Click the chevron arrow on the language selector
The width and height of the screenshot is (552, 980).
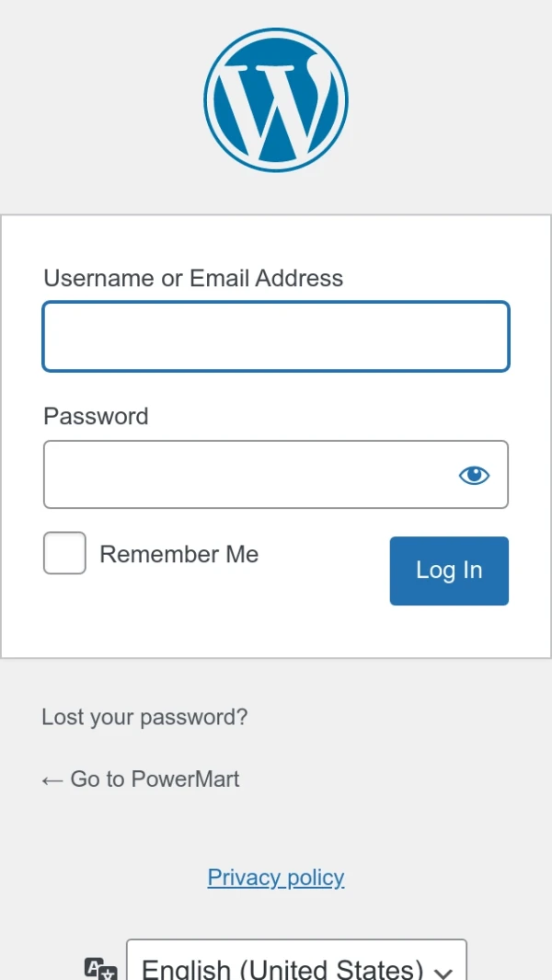point(443,973)
